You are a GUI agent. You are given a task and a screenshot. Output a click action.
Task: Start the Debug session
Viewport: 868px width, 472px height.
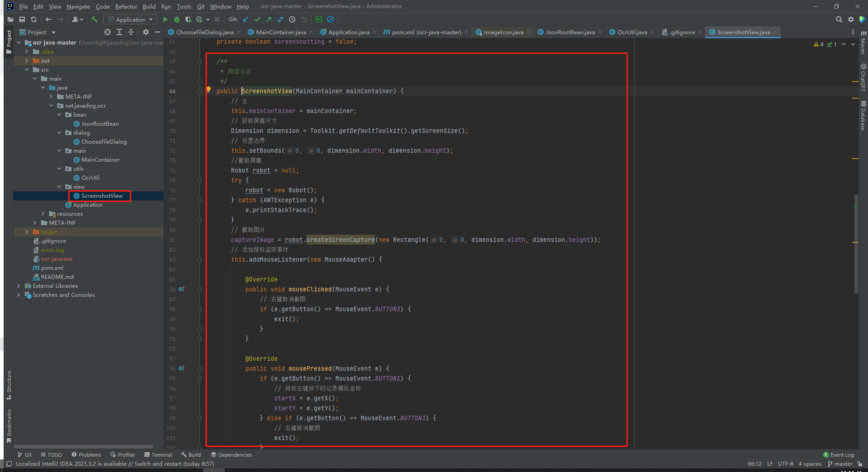176,19
